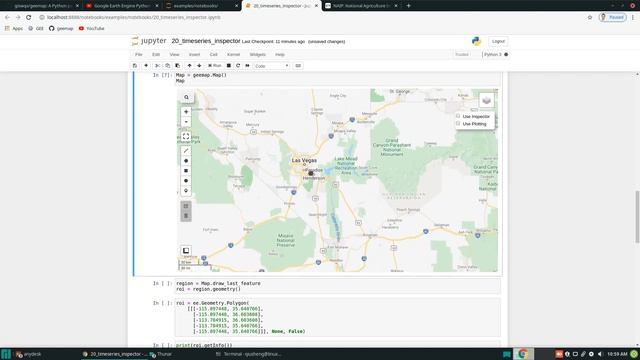Open the Terminal taskbar window

click(x=249, y=354)
